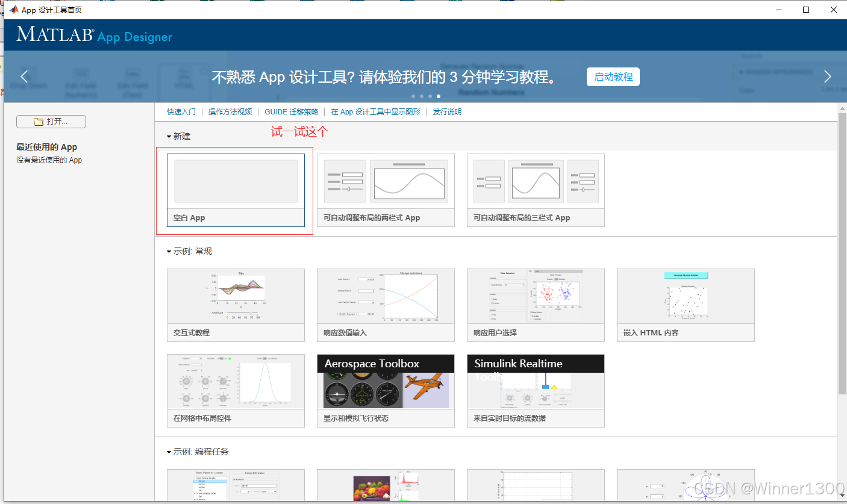This screenshot has width=847, height=504.
Task: Open the GUIDE 迁移策略 link
Action: (292, 112)
